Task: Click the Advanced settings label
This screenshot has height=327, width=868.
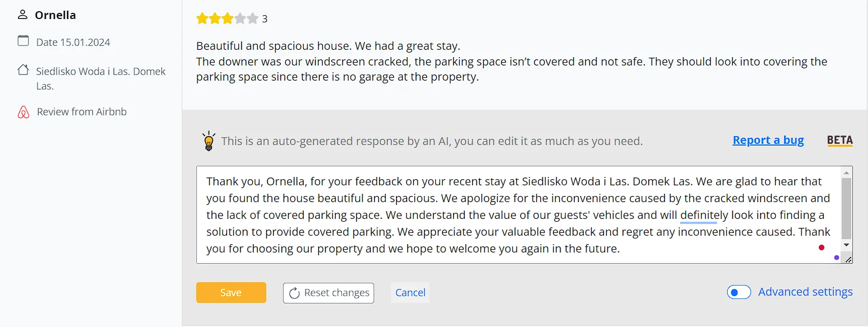Action: pyautogui.click(x=805, y=292)
